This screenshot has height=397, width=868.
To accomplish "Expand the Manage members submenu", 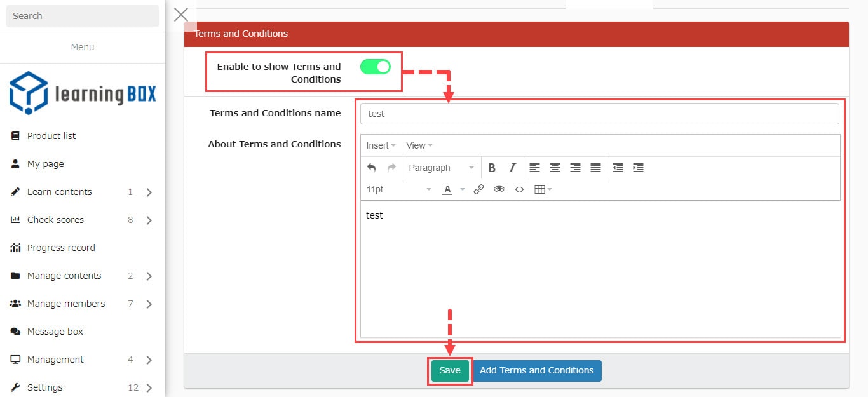I will (149, 304).
